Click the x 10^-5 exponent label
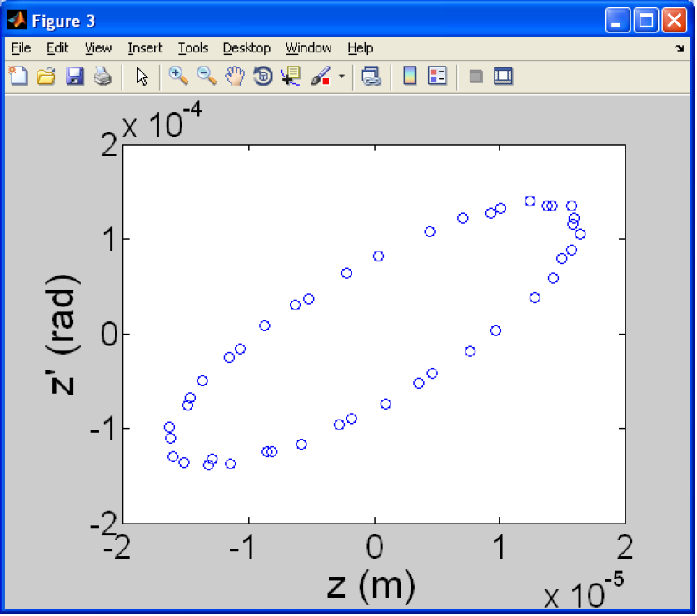 (584, 591)
